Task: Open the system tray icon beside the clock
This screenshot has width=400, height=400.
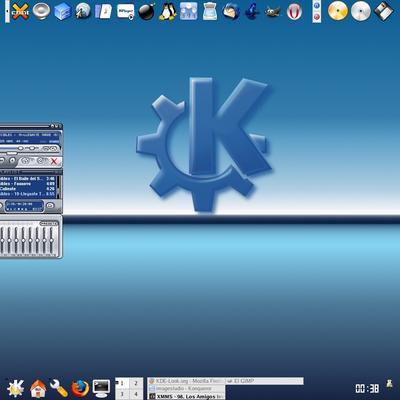Action: click(x=389, y=384)
